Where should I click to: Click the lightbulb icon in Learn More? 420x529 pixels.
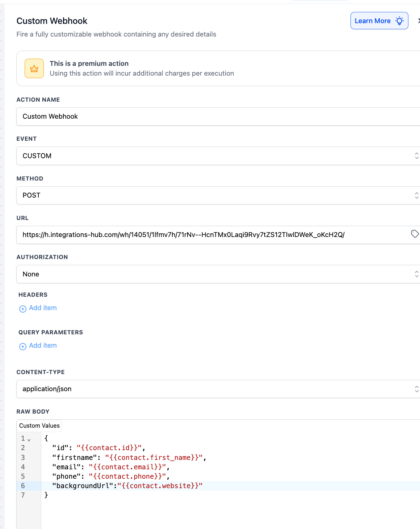(399, 21)
